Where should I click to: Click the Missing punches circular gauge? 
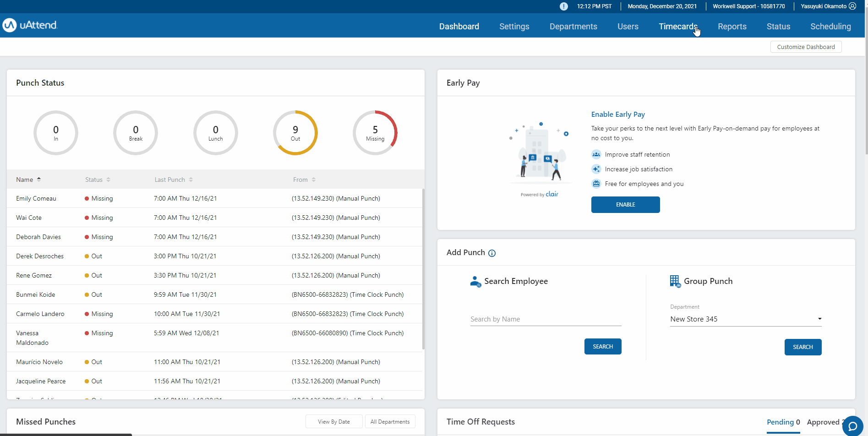[375, 133]
